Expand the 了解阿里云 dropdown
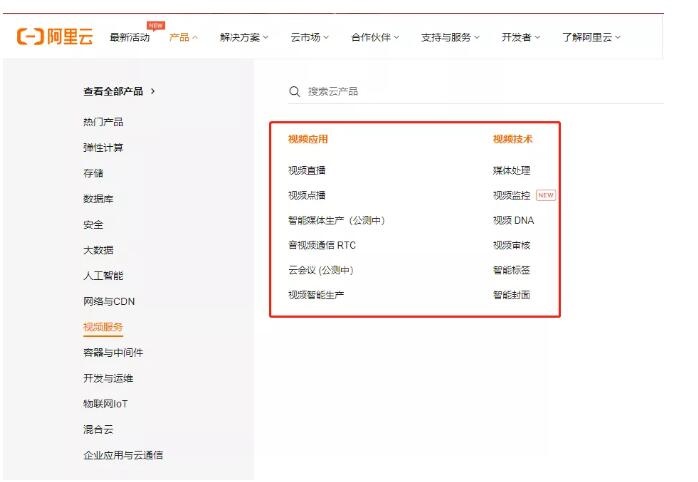Viewport: 698px width, 482px height. point(591,37)
